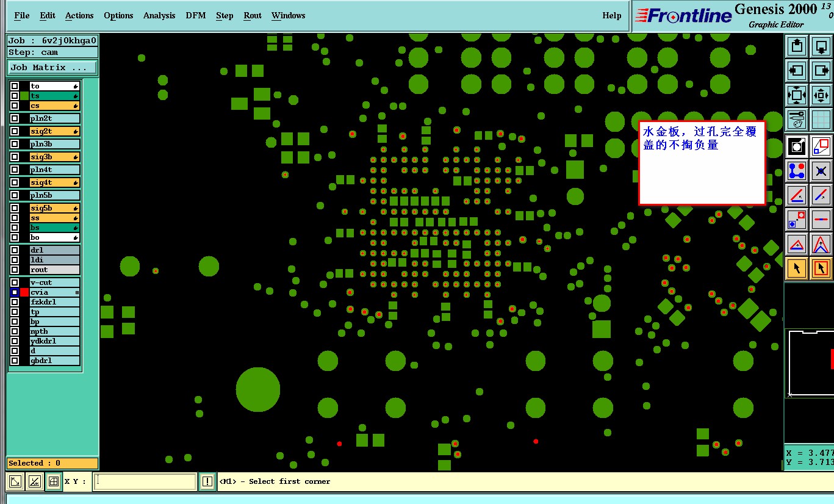Open display settings with the wrench and palette icon
Image resolution: width=834 pixels, height=504 pixels.
click(797, 120)
